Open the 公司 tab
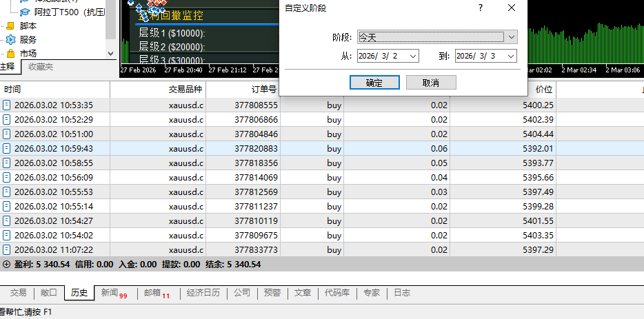The width and height of the screenshot is (644, 319). (x=242, y=293)
